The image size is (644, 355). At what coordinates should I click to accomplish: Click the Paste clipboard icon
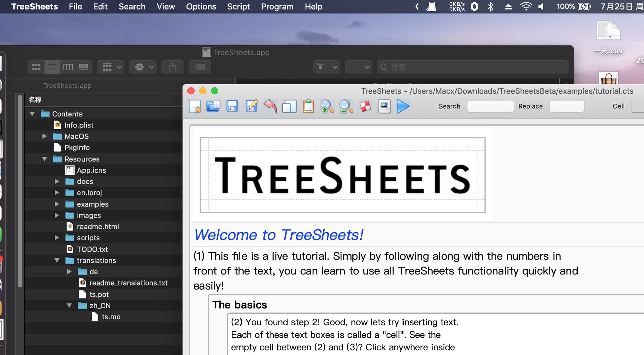tap(308, 106)
